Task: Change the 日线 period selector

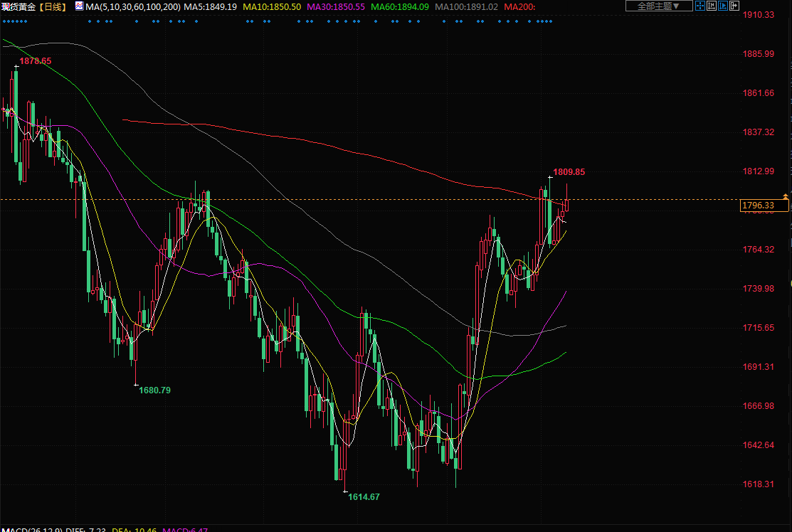Action: point(53,6)
